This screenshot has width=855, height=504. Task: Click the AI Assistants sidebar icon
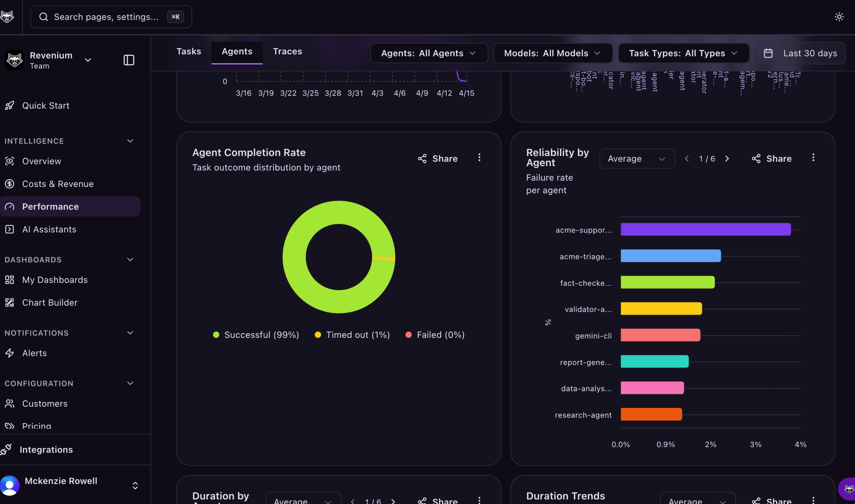click(x=10, y=229)
